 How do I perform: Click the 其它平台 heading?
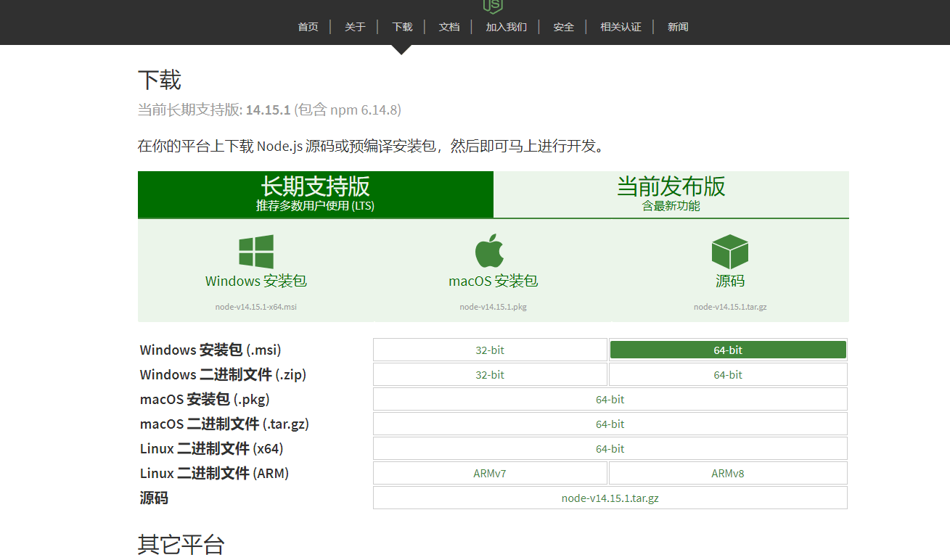(x=181, y=544)
